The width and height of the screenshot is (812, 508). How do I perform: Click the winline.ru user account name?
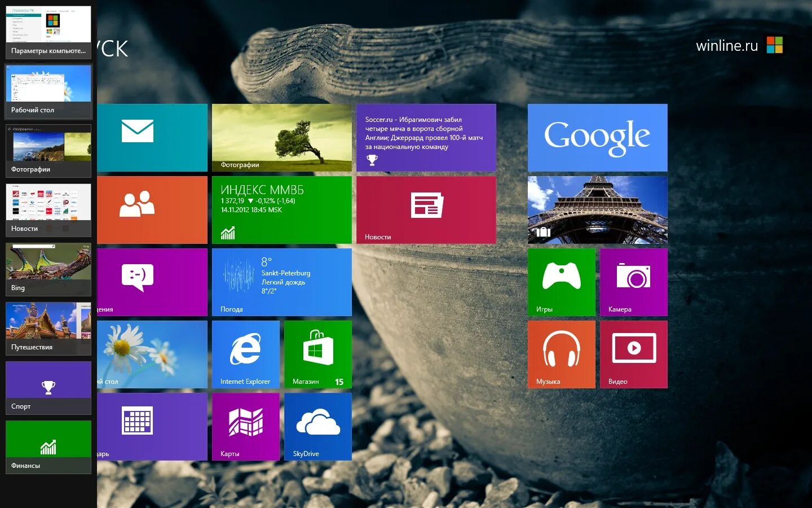pos(727,45)
